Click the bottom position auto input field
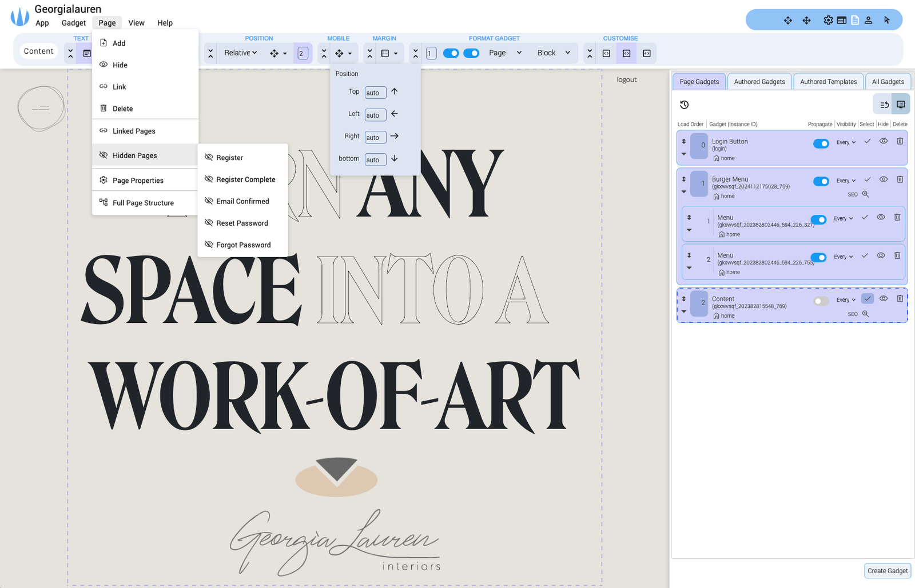 (375, 159)
